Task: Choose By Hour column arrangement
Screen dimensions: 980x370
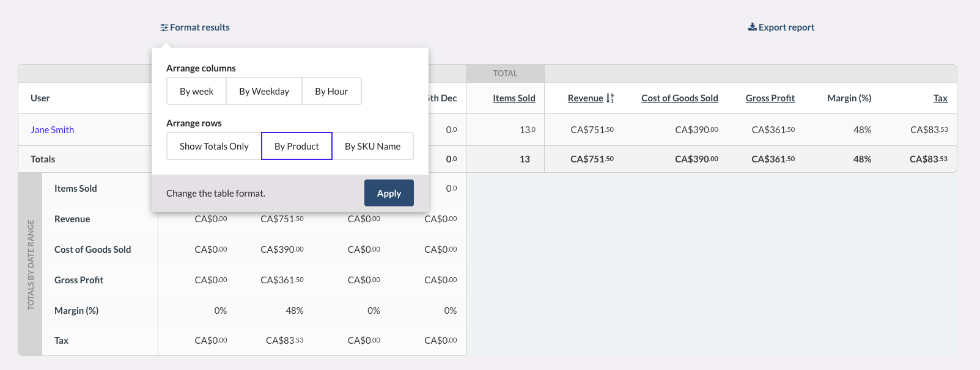Action: [x=331, y=91]
